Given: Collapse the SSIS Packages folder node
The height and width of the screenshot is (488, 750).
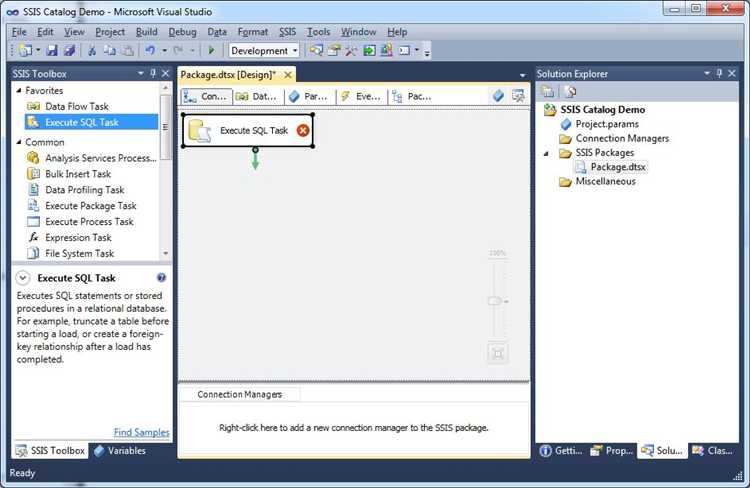Looking at the screenshot, I should click(546, 154).
